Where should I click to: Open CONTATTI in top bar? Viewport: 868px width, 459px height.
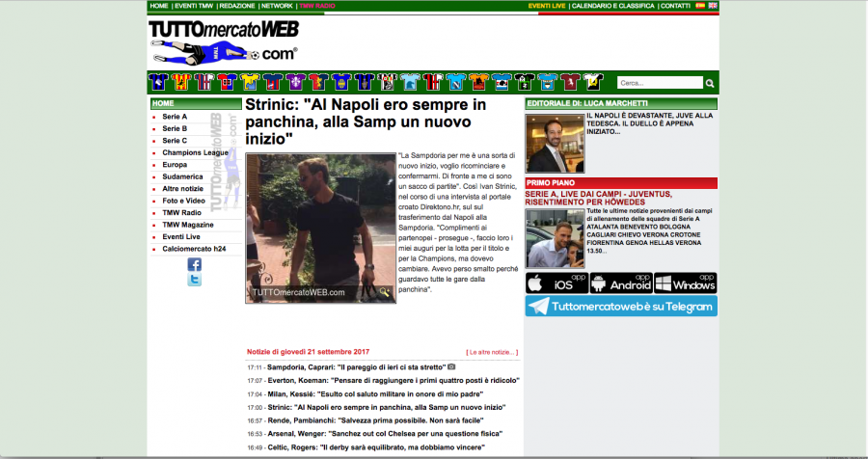pos(675,6)
